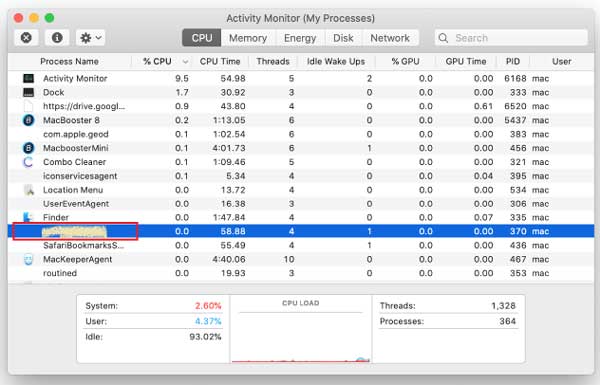Viewport: 600px width, 385px height.
Task: Select the SafariBookmarksS... process
Action: click(x=83, y=245)
